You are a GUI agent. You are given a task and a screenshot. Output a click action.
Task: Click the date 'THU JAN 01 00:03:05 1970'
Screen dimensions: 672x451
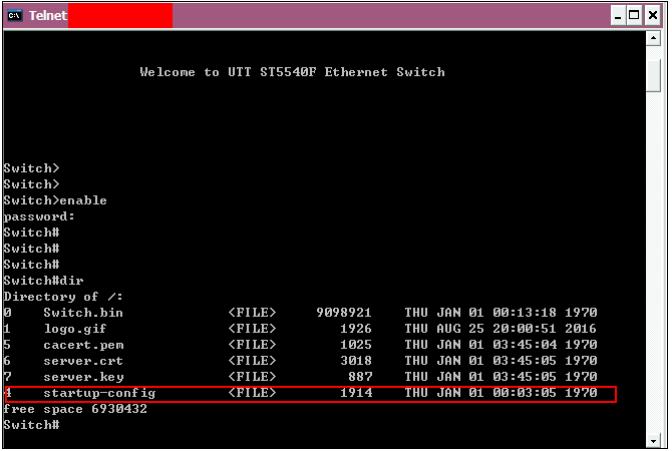[x=501, y=393]
